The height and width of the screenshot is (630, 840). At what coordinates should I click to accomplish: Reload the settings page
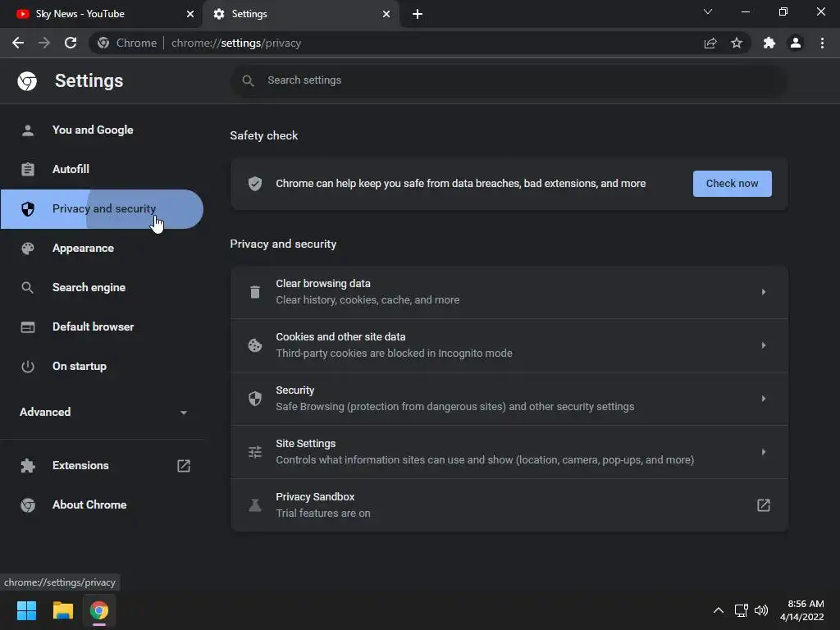pos(71,43)
